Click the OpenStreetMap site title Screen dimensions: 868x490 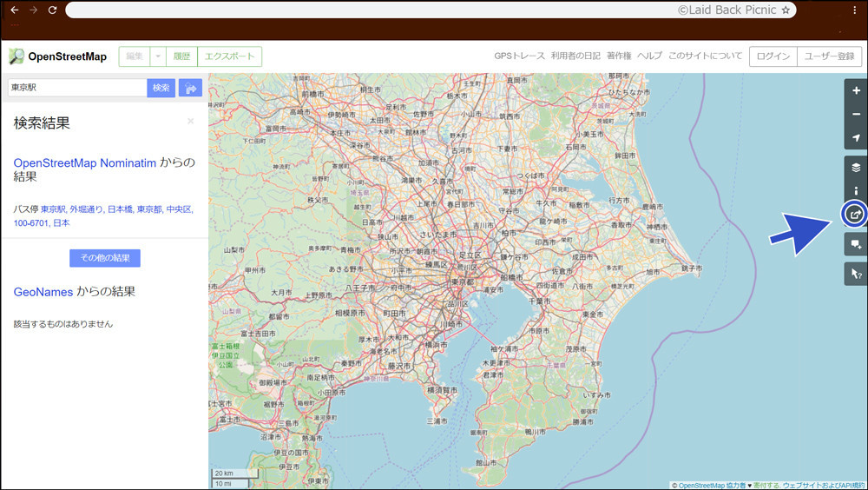click(x=68, y=56)
